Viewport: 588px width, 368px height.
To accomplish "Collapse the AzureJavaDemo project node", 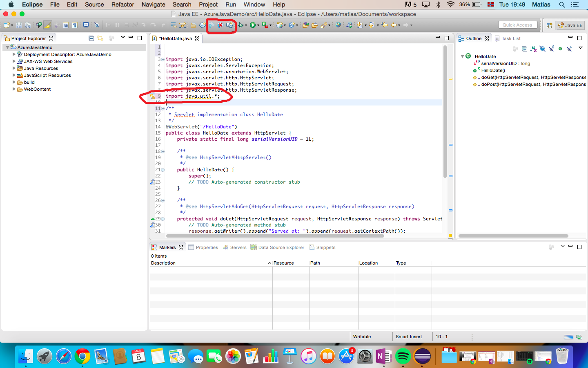I will pyautogui.click(x=7, y=47).
